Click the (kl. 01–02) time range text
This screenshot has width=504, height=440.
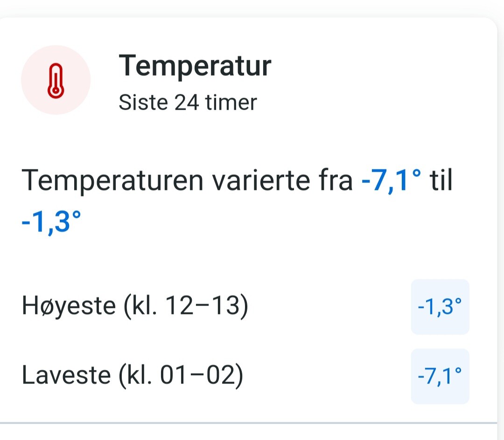[181, 376]
